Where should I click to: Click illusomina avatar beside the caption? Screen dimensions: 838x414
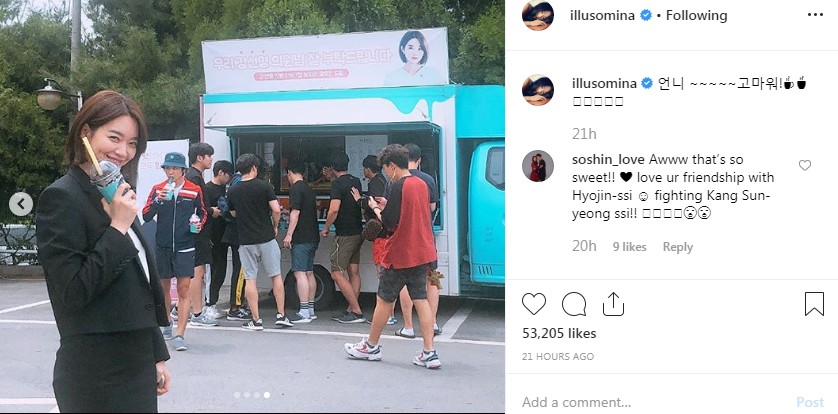point(538,90)
